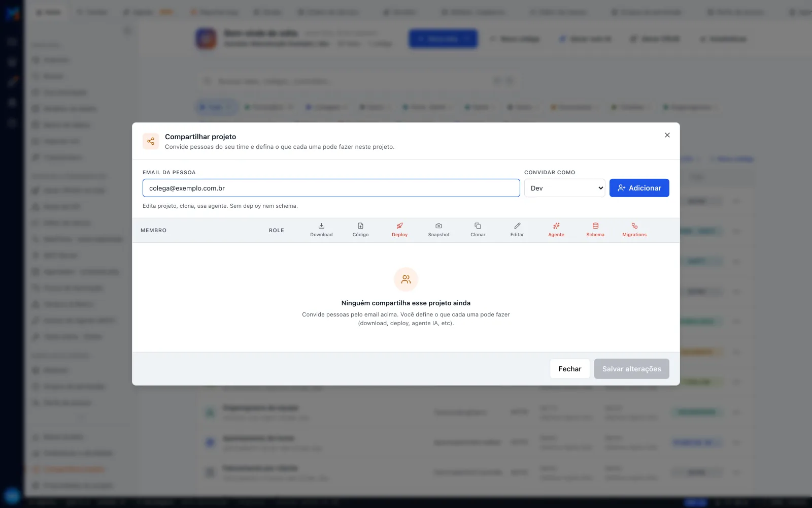Click the Salvar alterações button
This screenshot has width=812, height=508.
point(632,369)
